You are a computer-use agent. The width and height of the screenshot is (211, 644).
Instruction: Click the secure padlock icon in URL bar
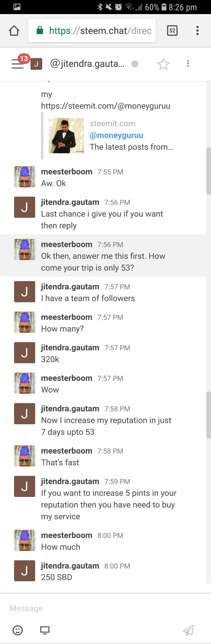point(40,30)
